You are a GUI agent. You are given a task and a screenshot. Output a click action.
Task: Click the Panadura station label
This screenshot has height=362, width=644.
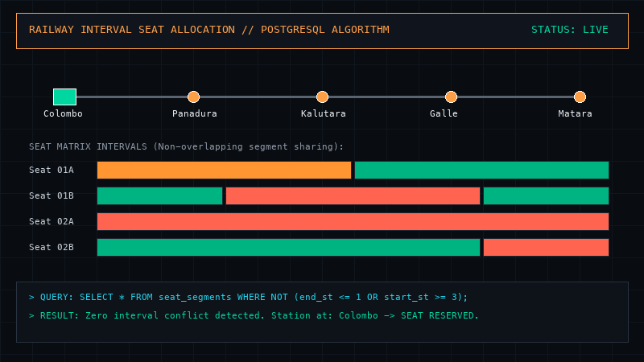click(194, 113)
